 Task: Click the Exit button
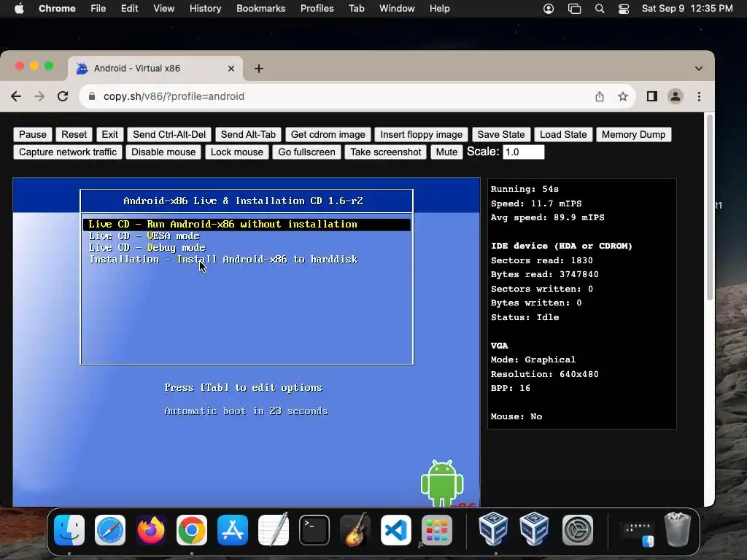tap(109, 135)
